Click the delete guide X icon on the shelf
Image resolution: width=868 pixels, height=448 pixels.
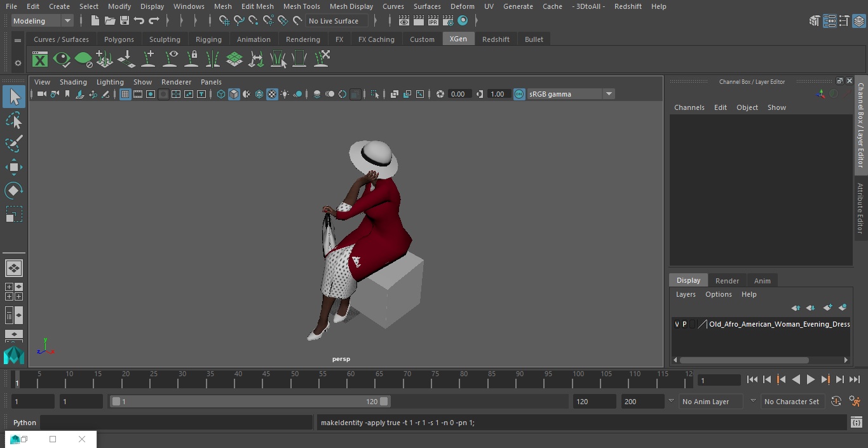(322, 60)
